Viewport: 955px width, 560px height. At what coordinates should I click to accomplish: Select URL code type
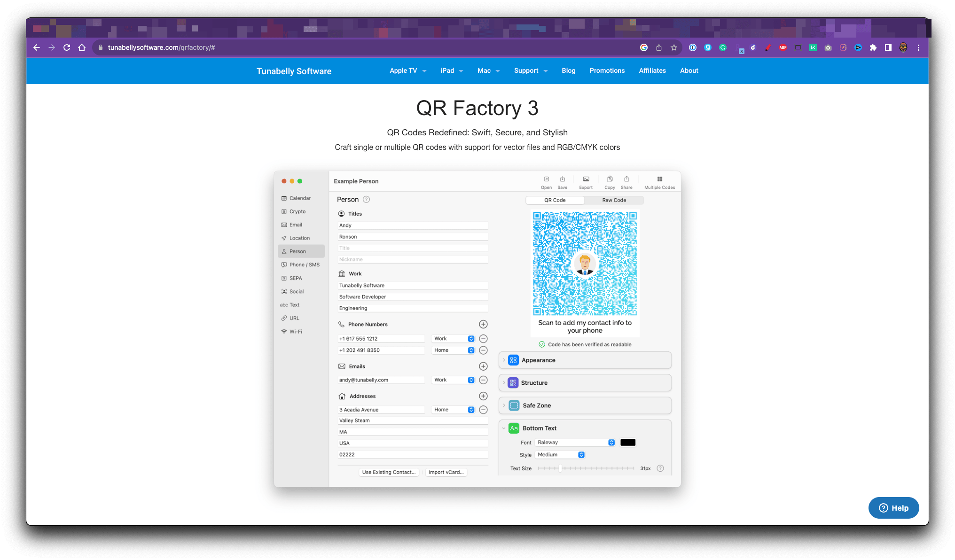point(301,318)
